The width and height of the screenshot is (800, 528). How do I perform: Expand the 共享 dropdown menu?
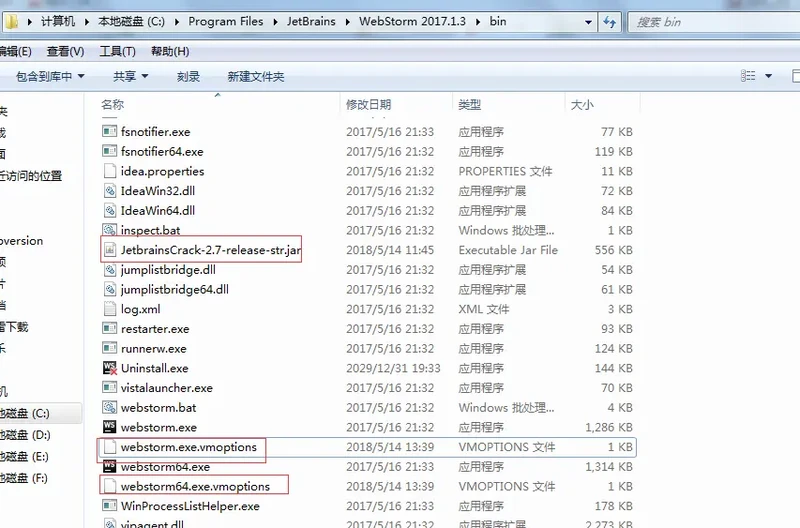(130, 76)
